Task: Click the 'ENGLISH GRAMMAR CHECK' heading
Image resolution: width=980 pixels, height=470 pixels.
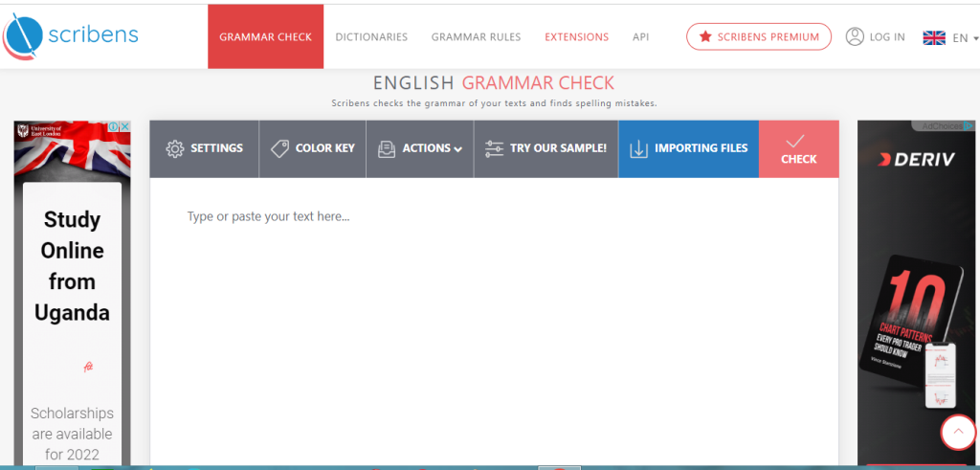Action: (x=494, y=82)
